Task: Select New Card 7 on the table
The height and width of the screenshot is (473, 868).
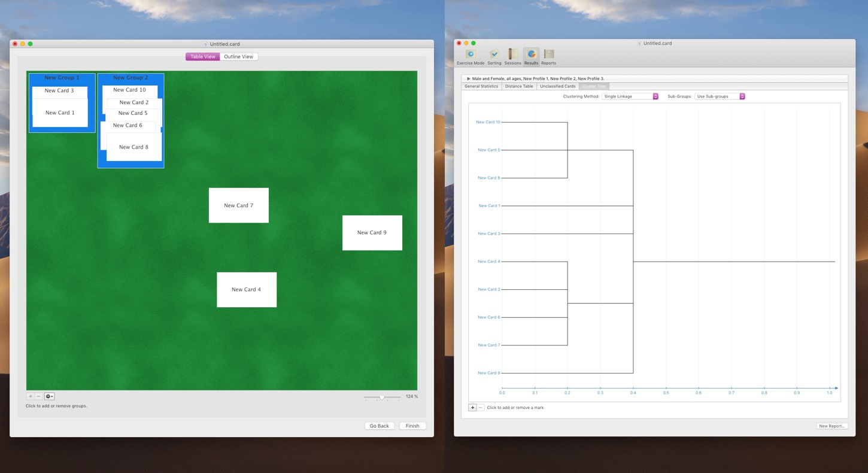Action: click(x=238, y=205)
